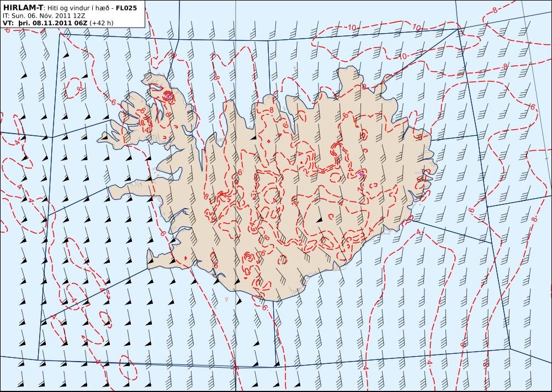Click the '(+42 h)' forecast offset
552x392 pixels.
coord(102,23)
